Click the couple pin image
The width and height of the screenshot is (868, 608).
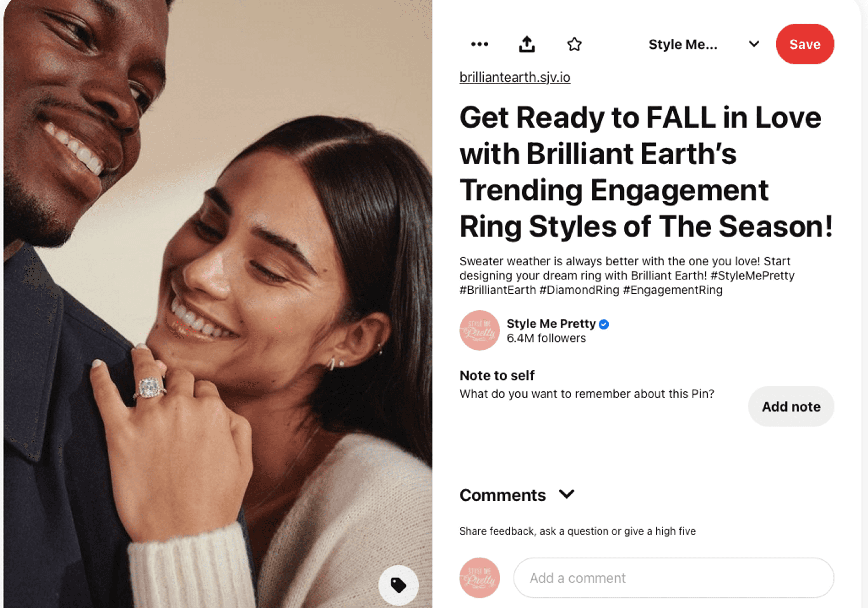click(x=218, y=304)
